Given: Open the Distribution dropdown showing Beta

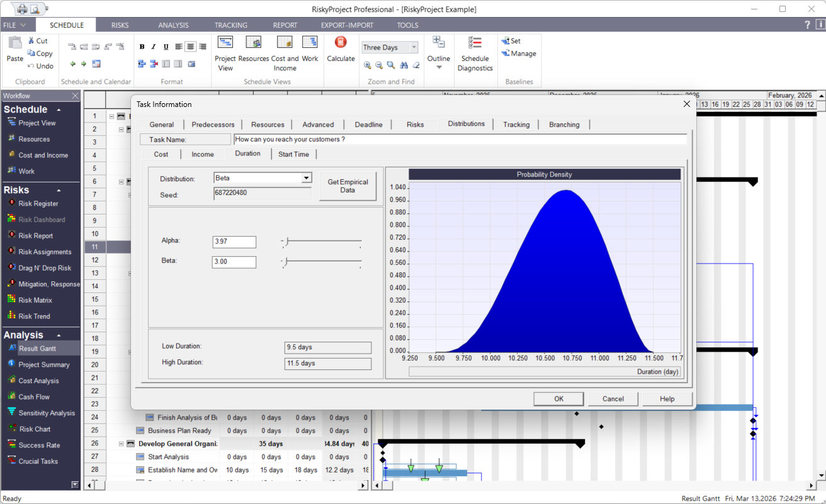Looking at the screenshot, I should pos(308,177).
